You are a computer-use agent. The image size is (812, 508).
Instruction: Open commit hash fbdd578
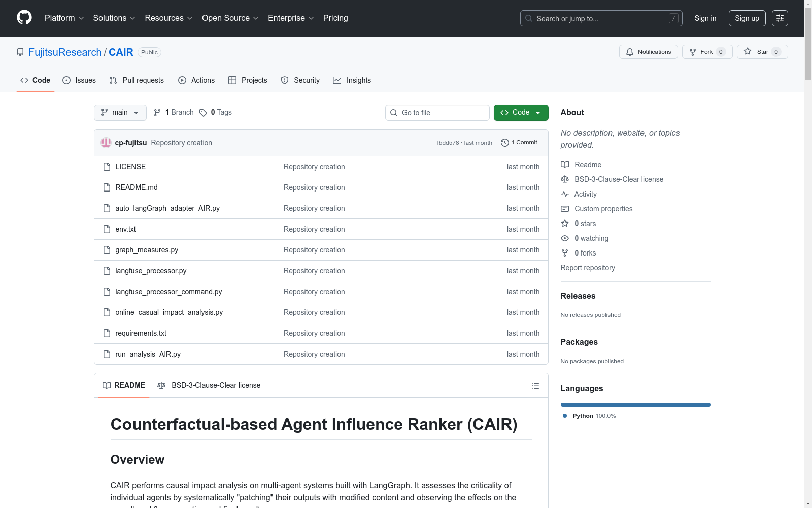pos(448,143)
